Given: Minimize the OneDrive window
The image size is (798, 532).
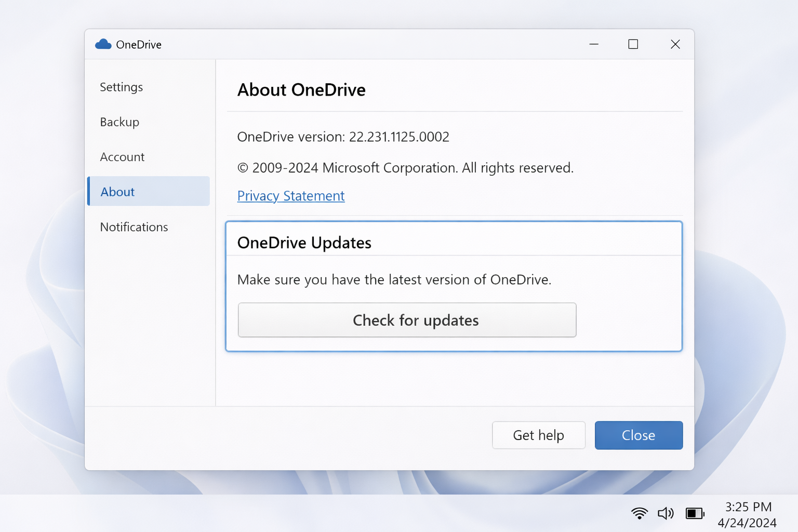Looking at the screenshot, I should click(594, 44).
